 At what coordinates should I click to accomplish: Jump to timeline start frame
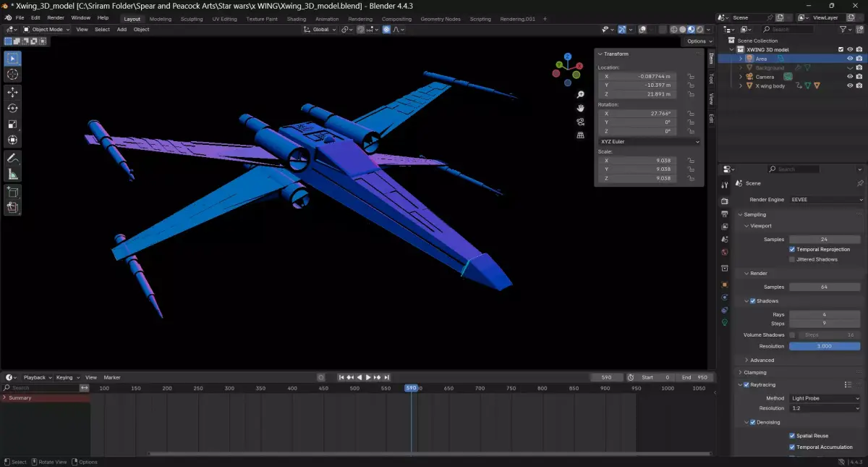[x=341, y=377]
